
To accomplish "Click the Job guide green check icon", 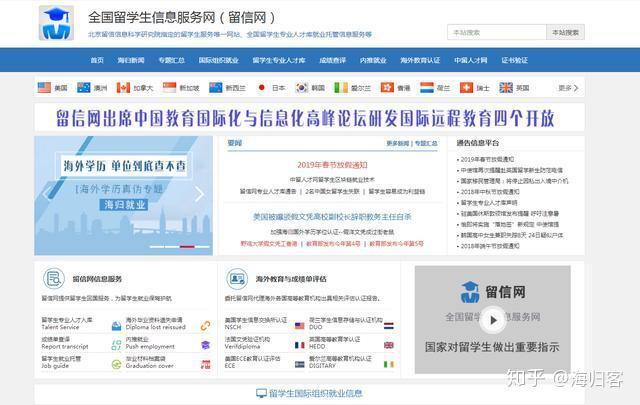I will click(x=116, y=365).
